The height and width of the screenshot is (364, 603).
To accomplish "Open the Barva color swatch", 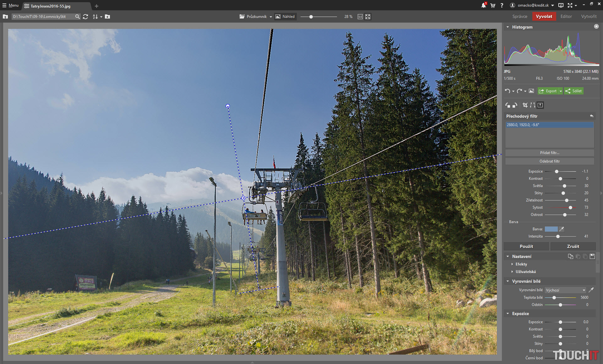I will (551, 229).
